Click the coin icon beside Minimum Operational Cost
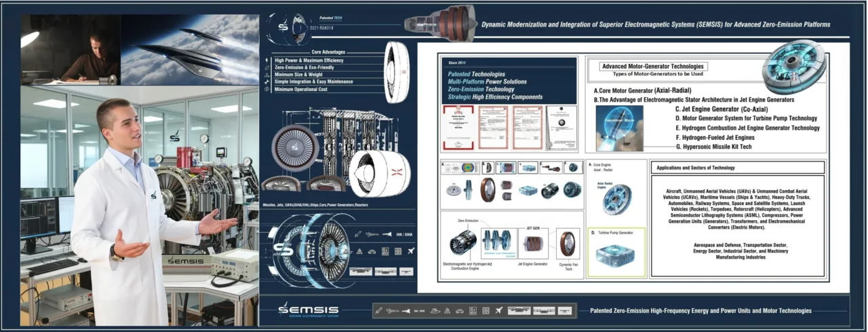The width and height of the screenshot is (868, 332). 267,89
